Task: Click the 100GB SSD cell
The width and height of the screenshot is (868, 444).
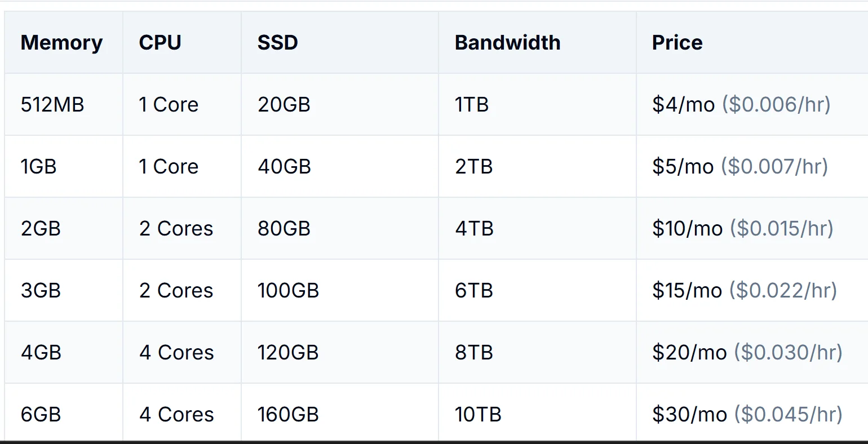Action: 288,291
